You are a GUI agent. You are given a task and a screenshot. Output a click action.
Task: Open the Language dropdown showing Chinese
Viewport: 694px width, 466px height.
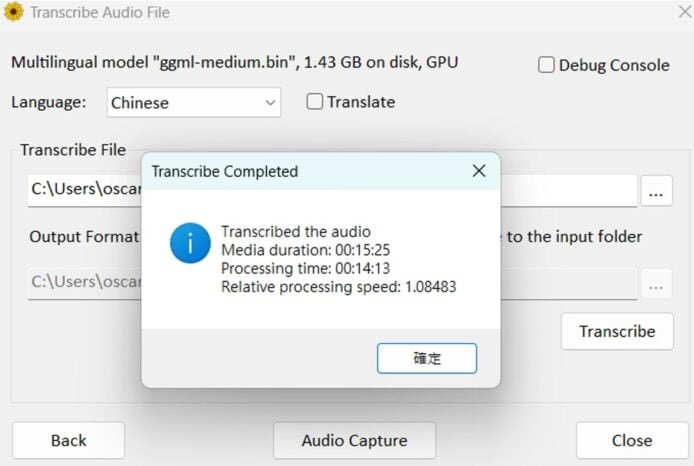click(x=194, y=102)
